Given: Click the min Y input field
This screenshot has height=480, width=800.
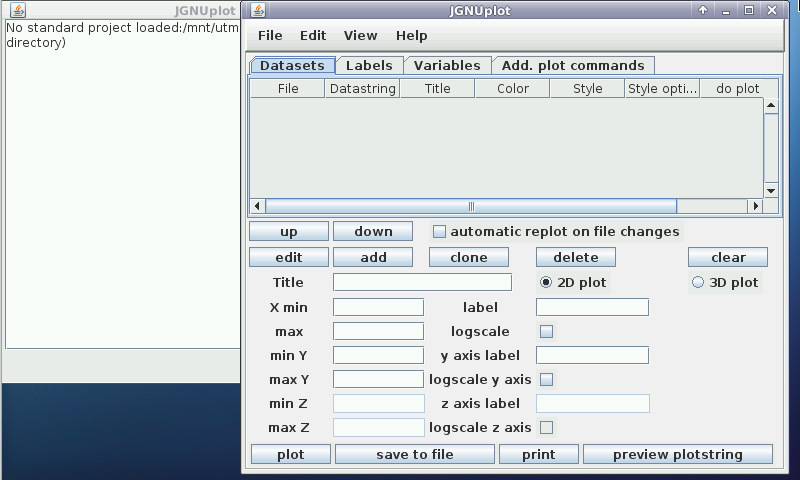Looking at the screenshot, I should (379, 355).
